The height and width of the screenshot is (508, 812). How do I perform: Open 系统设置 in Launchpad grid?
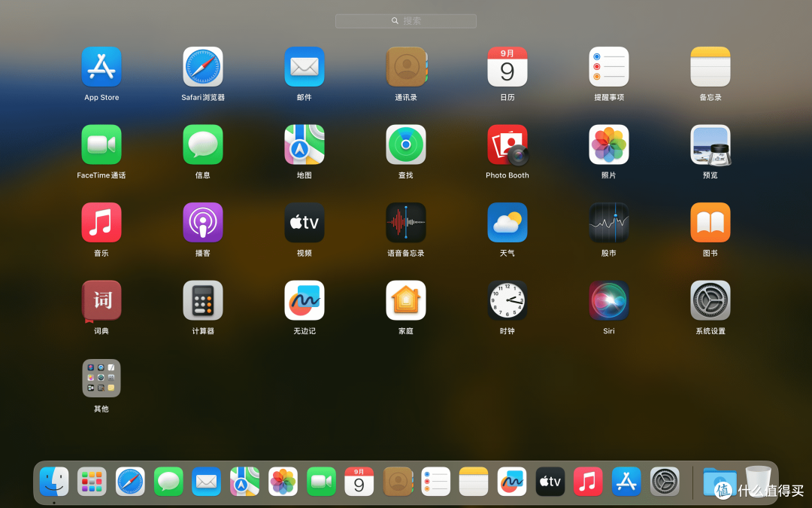pos(710,300)
